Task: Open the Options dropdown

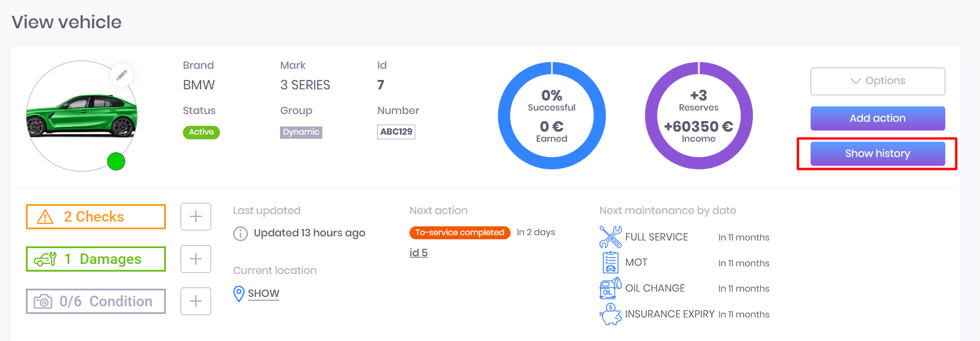Action: 877,81
